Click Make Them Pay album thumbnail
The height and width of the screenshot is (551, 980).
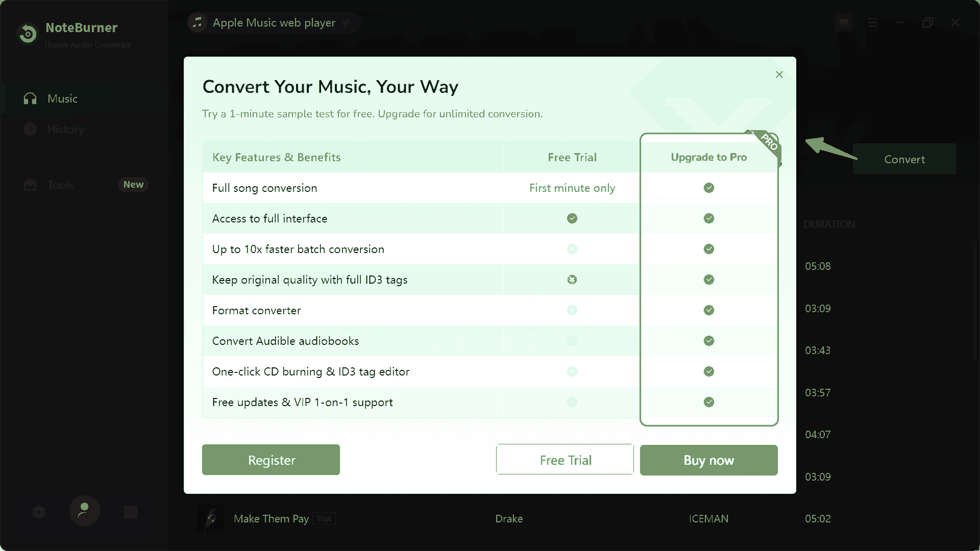click(x=211, y=519)
